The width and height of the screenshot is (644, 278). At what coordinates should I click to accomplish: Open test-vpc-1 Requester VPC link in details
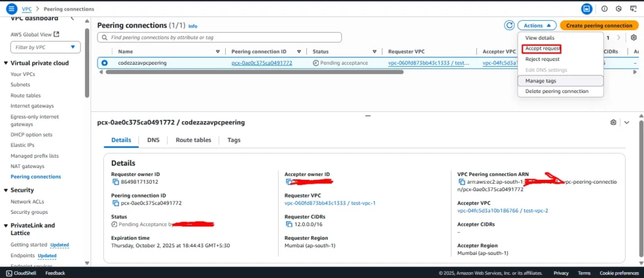tap(330, 203)
